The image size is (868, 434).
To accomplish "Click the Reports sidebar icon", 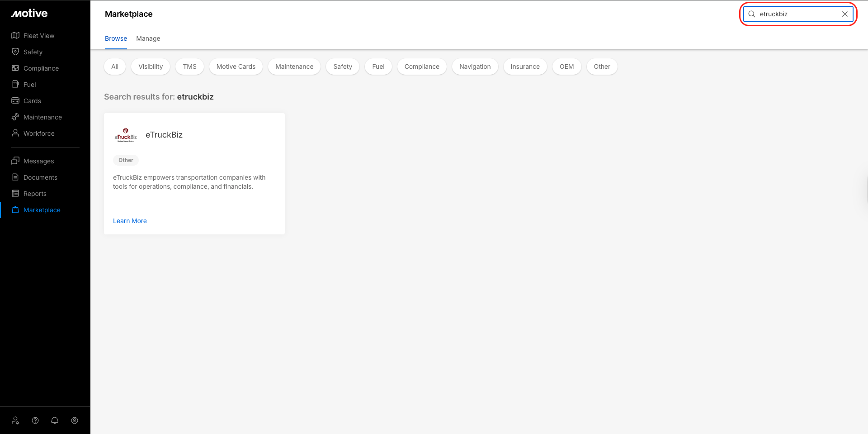I will point(15,193).
